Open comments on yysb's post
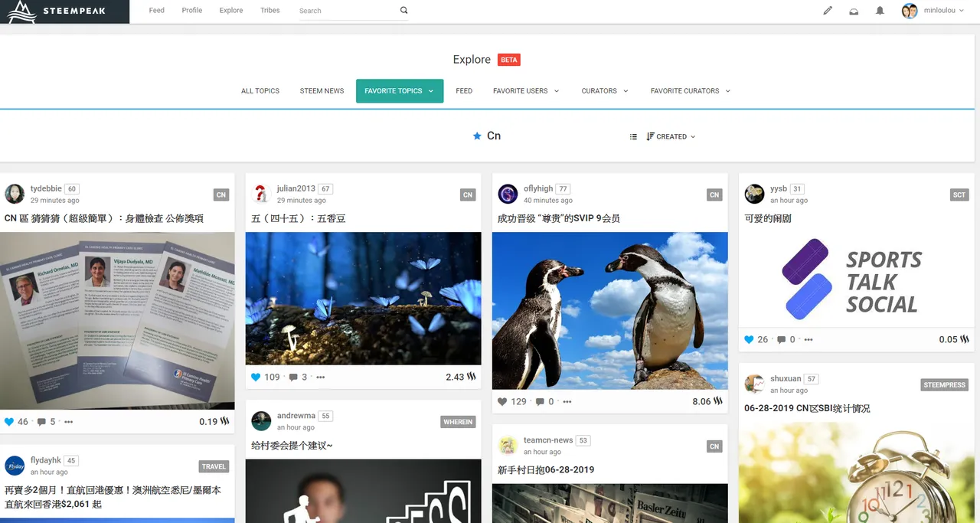980x523 pixels. 782,339
